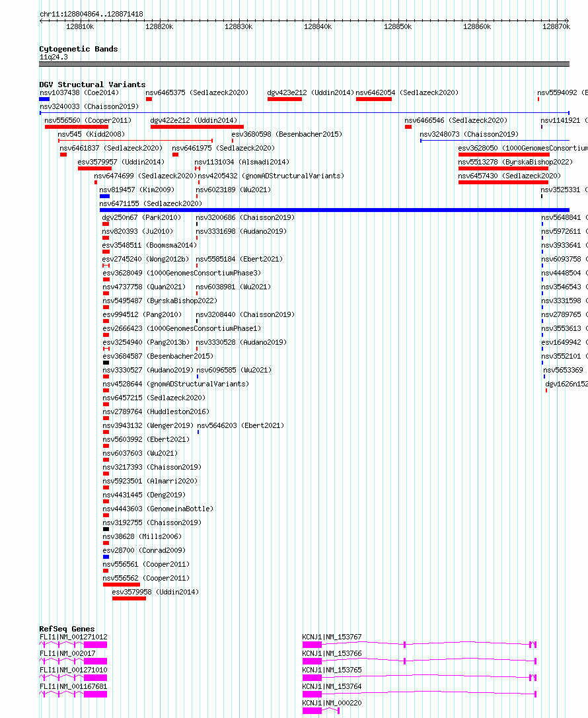Click nsv5495487 (ByrskaBishop2022) label
588x718 pixels.
(160, 301)
